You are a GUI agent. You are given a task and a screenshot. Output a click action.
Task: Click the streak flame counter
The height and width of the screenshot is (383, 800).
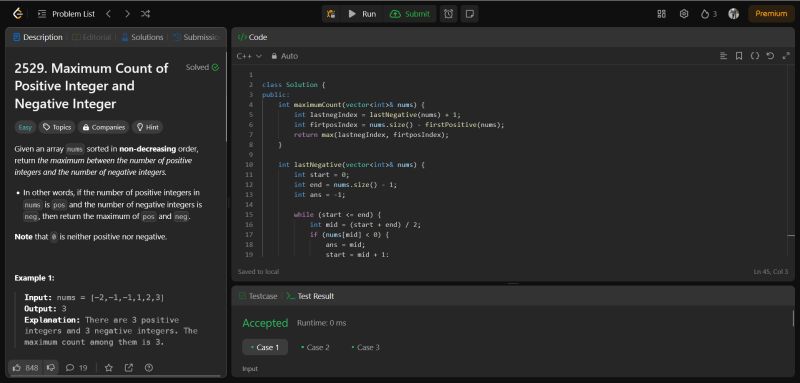click(x=709, y=14)
